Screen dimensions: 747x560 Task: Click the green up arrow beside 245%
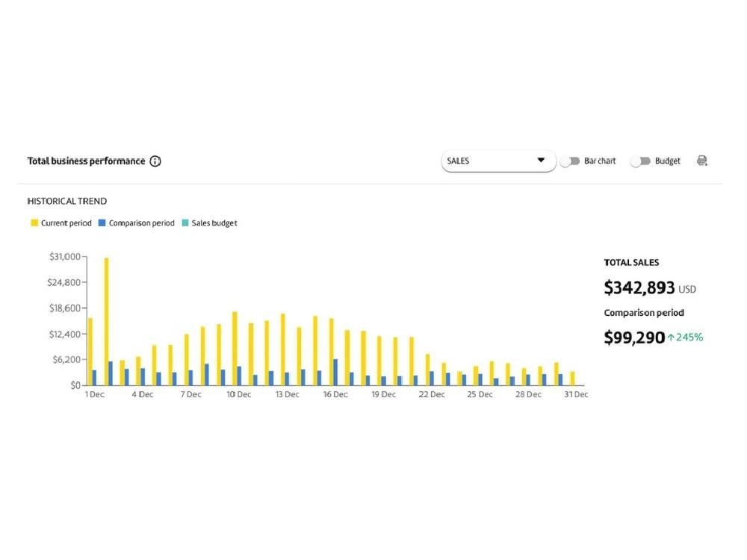coord(671,337)
